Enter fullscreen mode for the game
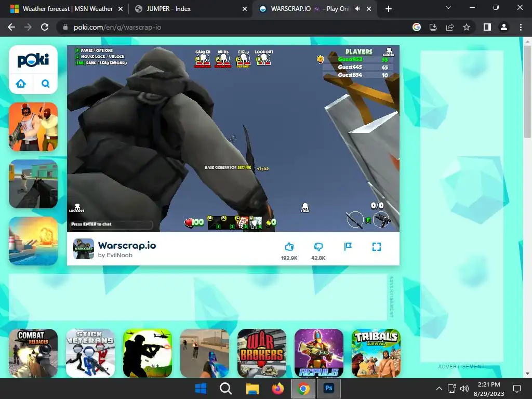 click(x=377, y=247)
